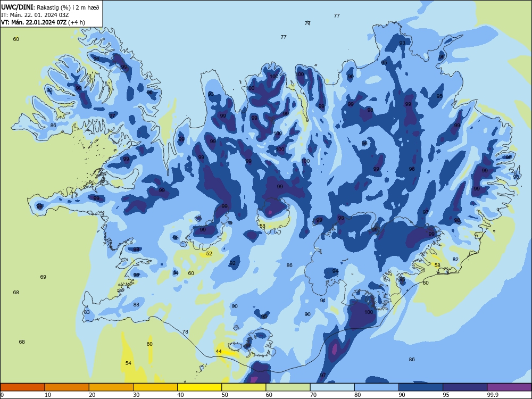This screenshot has height=399, width=532.
Task: Click the legend tick label 10
Action: click(48, 395)
